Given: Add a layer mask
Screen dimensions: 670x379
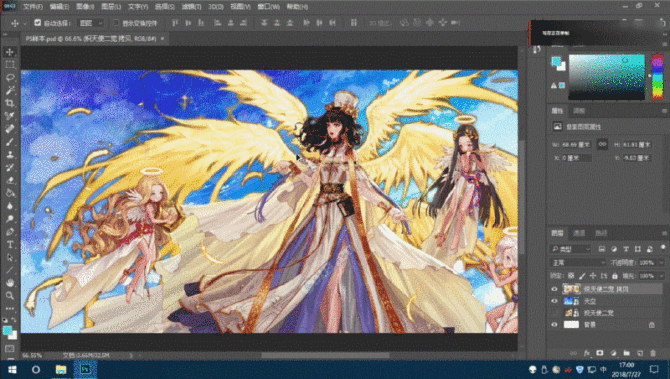Looking at the screenshot, I should coord(600,353).
